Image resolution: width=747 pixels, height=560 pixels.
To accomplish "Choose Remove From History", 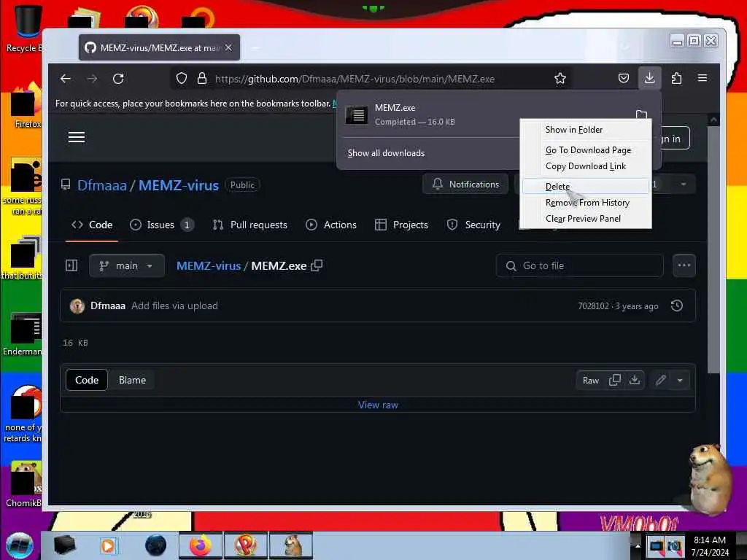I will click(586, 203).
